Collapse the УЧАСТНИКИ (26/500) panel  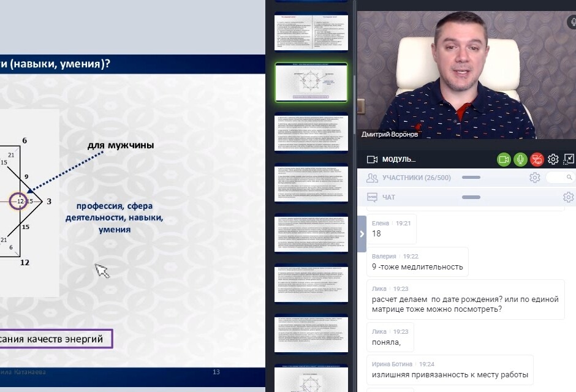(471, 178)
